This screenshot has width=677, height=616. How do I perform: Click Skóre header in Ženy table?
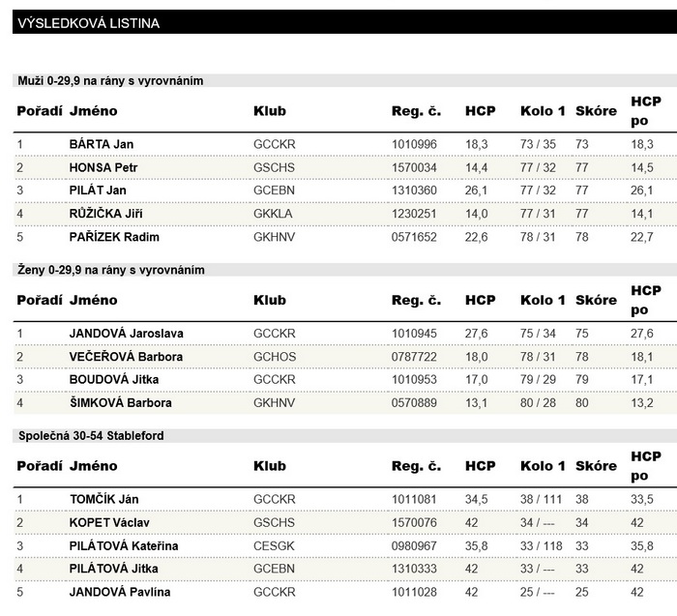click(596, 300)
